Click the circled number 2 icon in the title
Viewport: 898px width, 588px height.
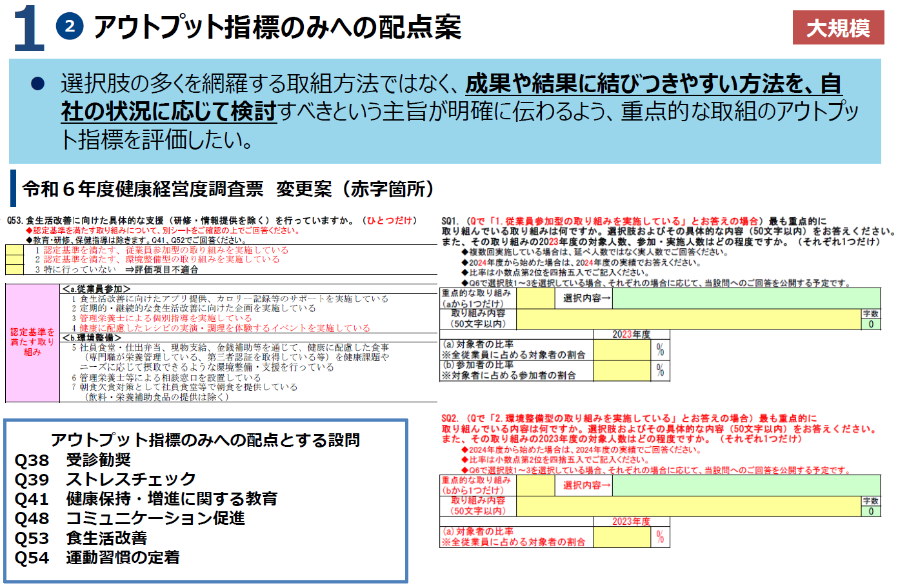(x=70, y=26)
